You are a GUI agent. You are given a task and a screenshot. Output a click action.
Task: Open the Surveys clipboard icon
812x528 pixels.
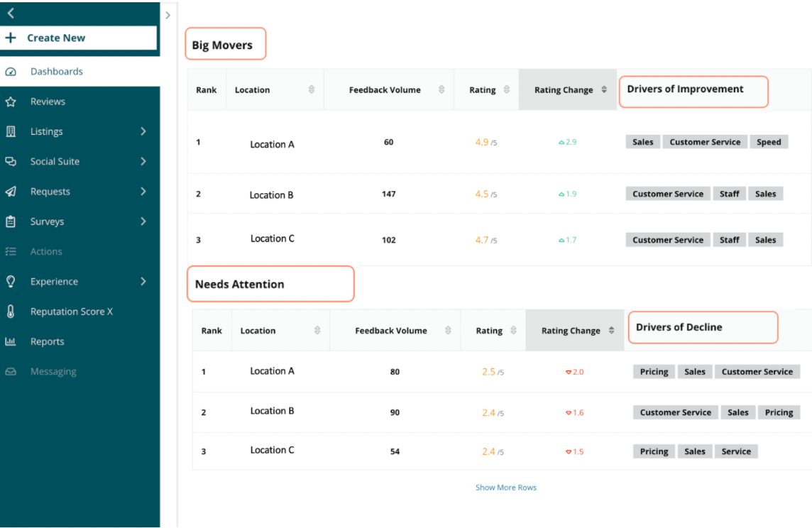pyautogui.click(x=12, y=221)
